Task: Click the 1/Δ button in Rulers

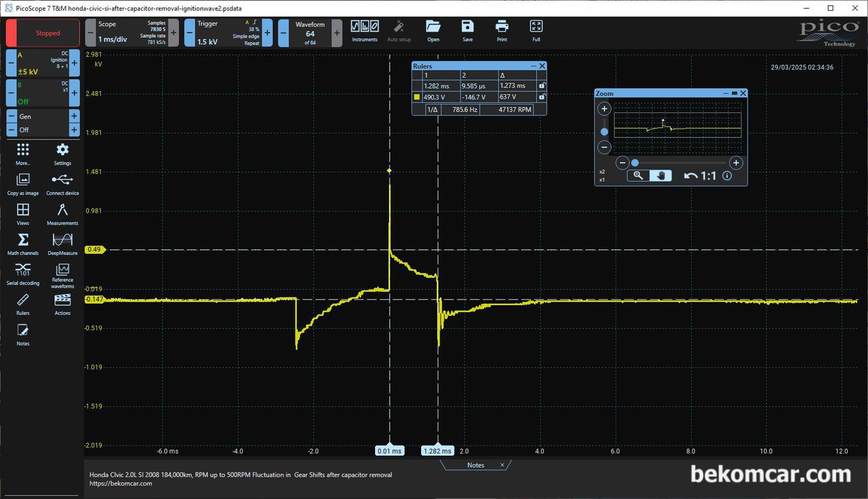Action: (432, 108)
